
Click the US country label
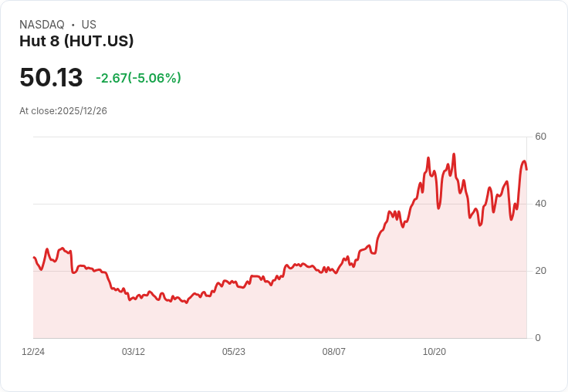click(89, 25)
